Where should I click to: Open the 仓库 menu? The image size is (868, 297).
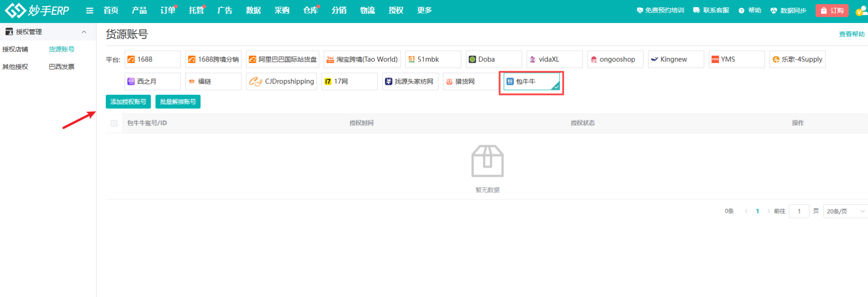click(310, 10)
